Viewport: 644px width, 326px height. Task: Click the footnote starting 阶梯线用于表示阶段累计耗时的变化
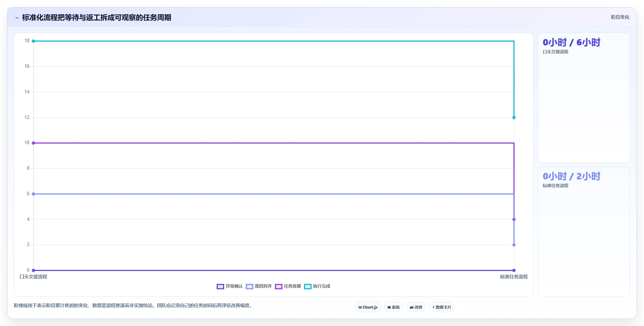(134, 305)
